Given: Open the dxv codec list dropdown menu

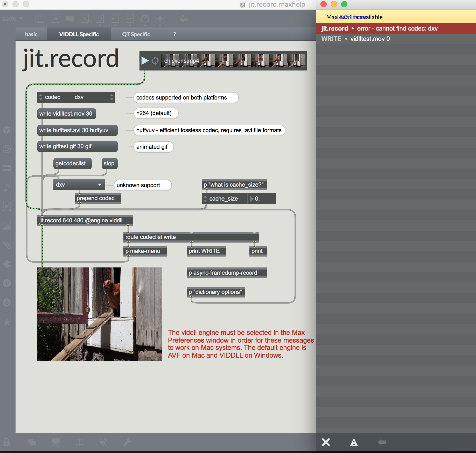Looking at the screenshot, I should (79, 185).
